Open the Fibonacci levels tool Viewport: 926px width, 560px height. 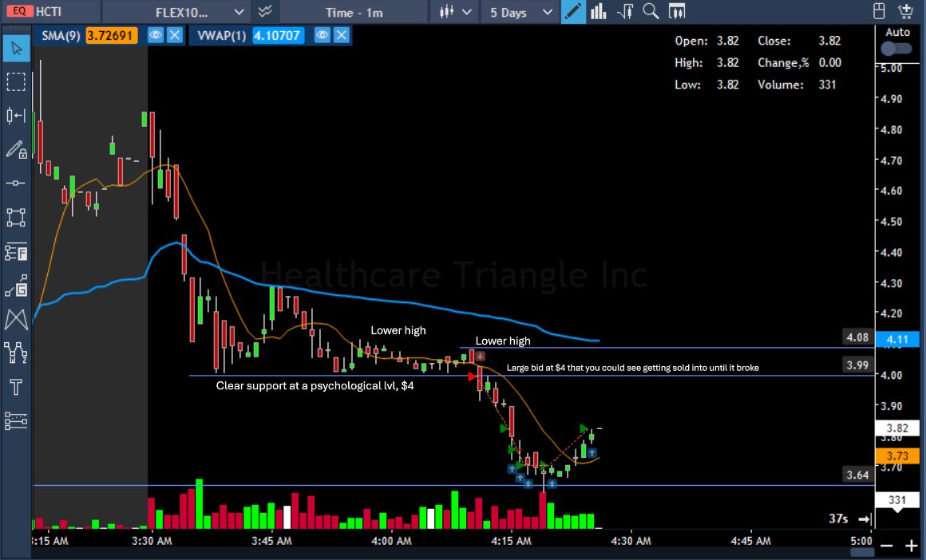16,253
